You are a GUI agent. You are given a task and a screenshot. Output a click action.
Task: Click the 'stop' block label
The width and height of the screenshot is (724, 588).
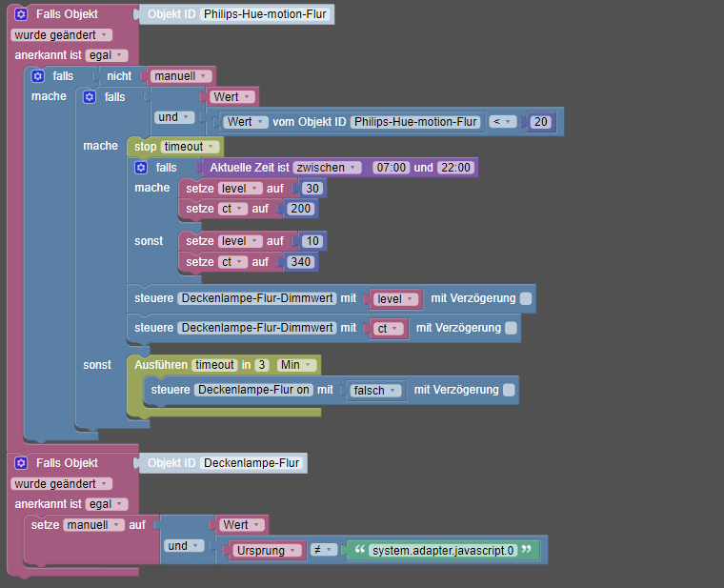146,147
